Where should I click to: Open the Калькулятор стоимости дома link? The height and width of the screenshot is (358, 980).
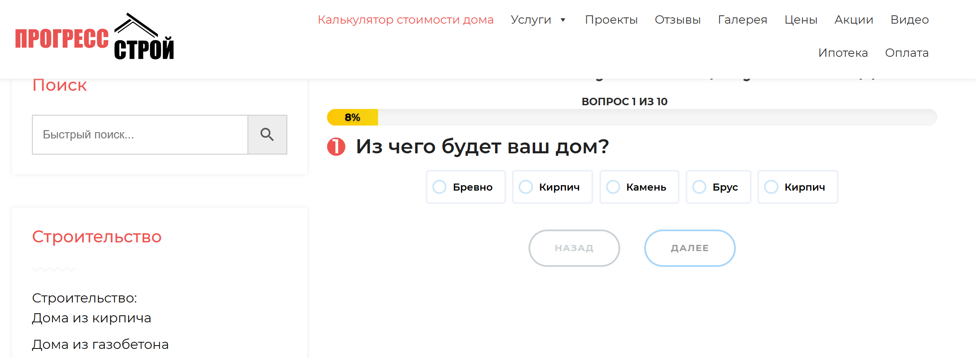coord(405,19)
